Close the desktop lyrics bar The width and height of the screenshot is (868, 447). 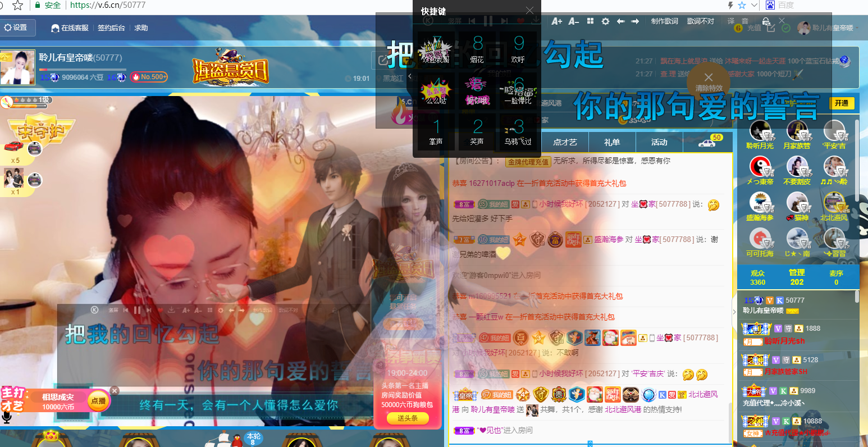tap(782, 21)
